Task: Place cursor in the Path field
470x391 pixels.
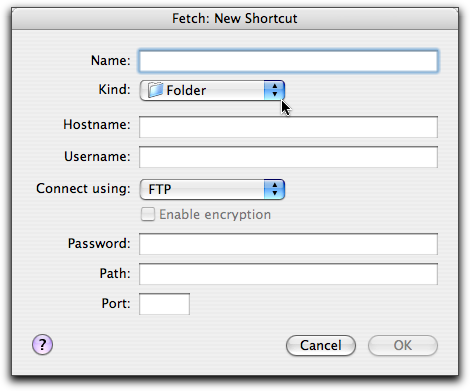Action: point(288,274)
